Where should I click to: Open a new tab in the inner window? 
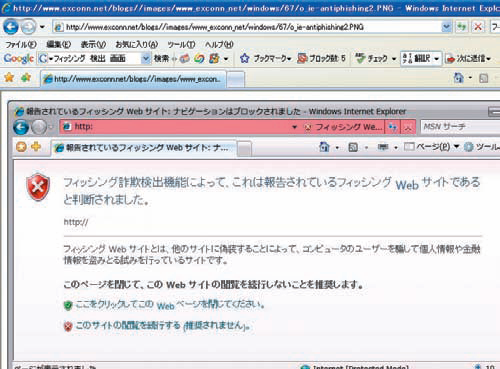244,148
